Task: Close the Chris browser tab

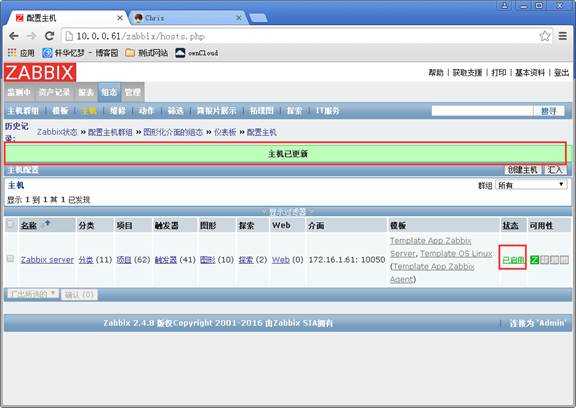Action: [239, 18]
